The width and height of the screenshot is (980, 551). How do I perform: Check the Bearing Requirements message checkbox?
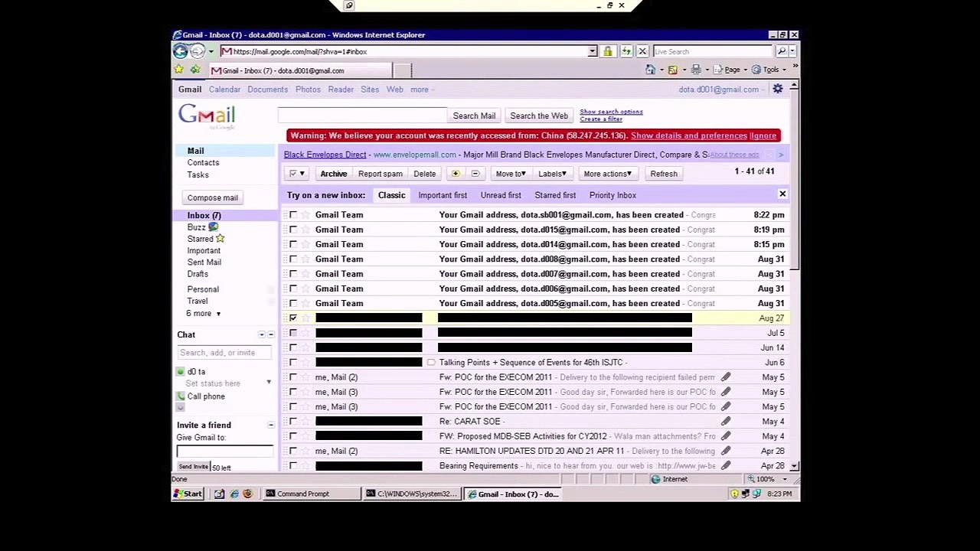[293, 465]
